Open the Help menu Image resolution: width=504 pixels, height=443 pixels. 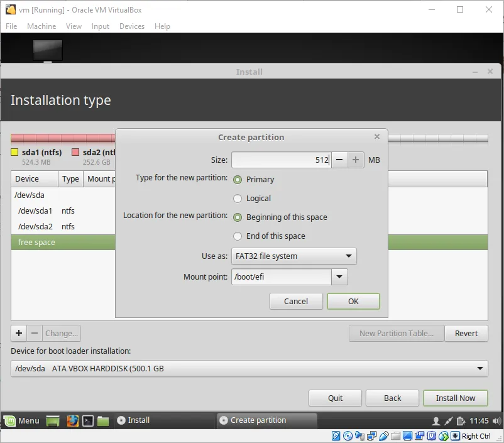162,26
